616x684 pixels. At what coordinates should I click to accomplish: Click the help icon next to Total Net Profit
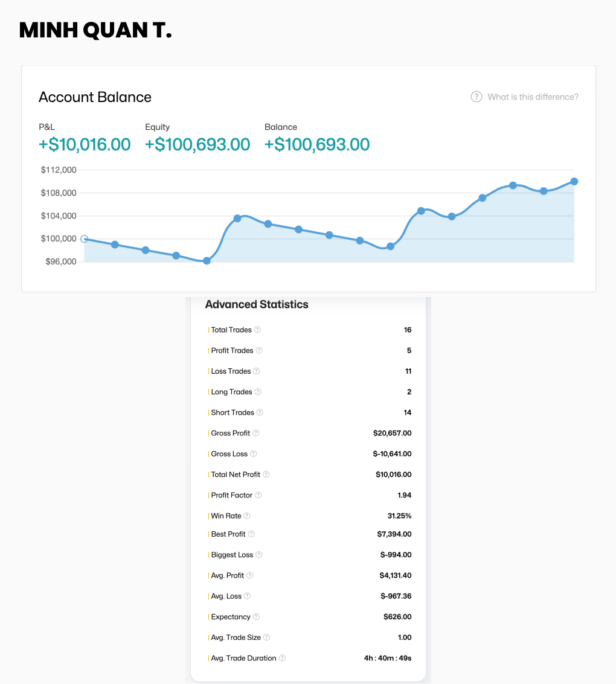pos(266,475)
